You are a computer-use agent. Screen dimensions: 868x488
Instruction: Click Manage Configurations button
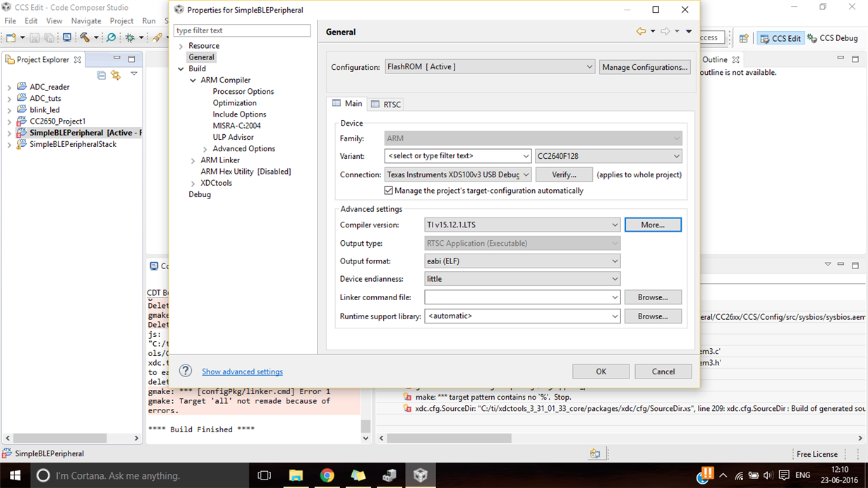pos(645,67)
